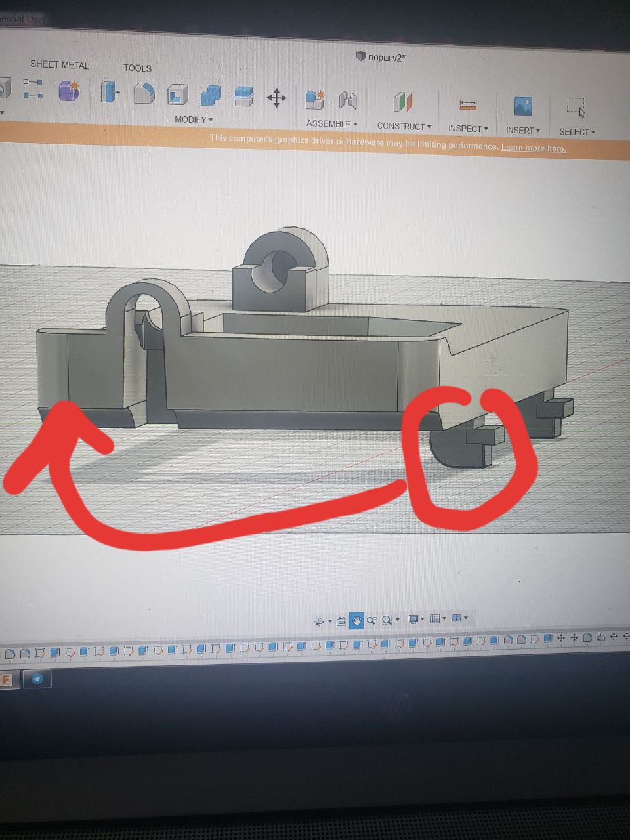Open the Orbit type dropdown arrow
Screen dimensions: 630x840
coord(329,621)
